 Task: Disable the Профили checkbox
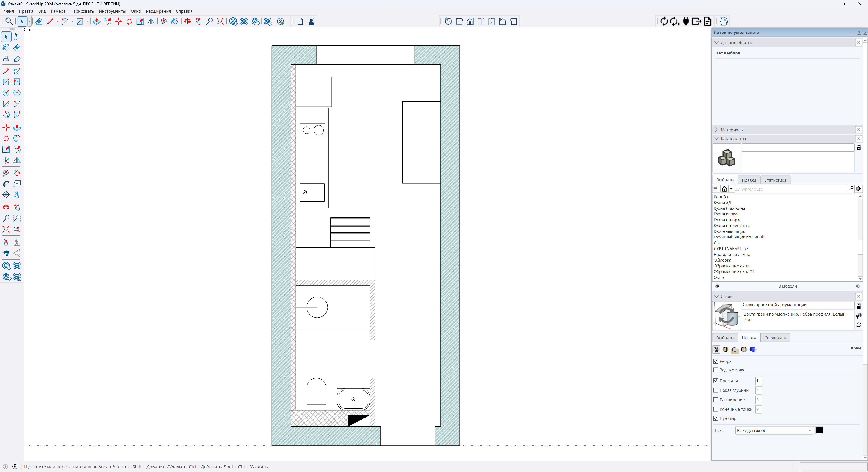coord(716,381)
